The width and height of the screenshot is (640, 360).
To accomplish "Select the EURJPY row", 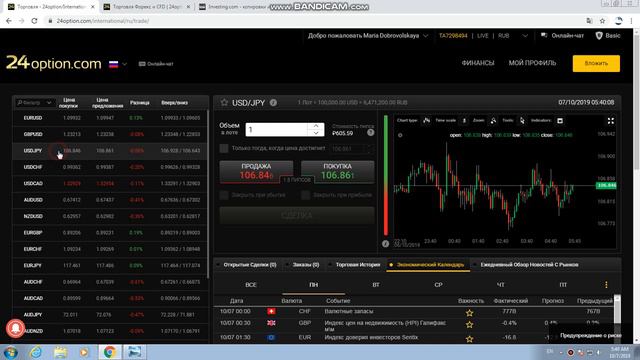I will (x=110, y=266).
